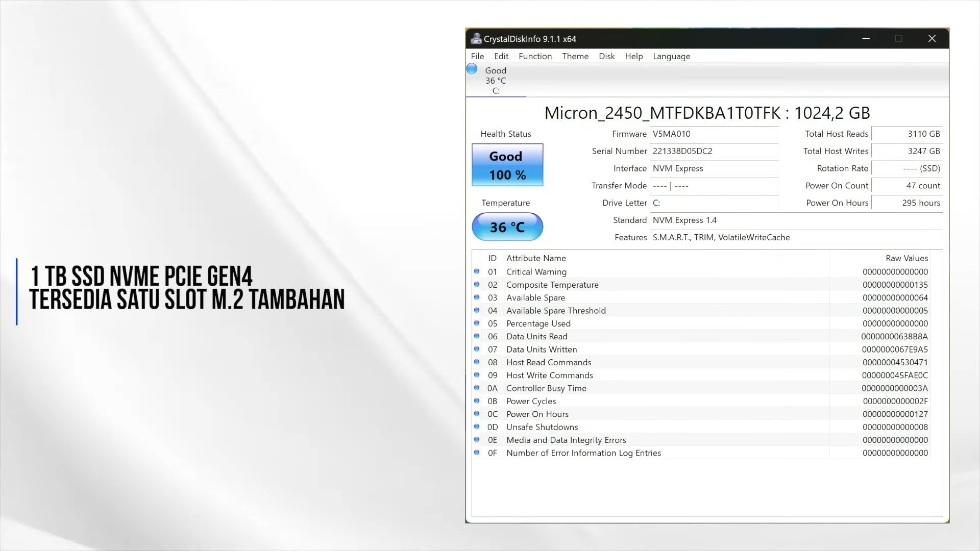The image size is (980, 551).
Task: Click the status icon for Host Write Commands
Action: point(477,375)
